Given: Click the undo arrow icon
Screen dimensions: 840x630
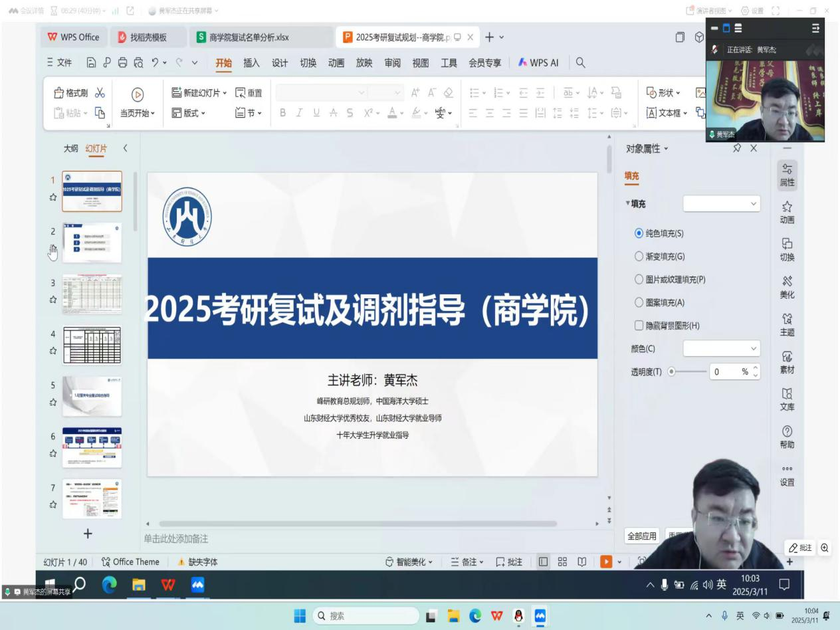Looking at the screenshot, I should [156, 62].
